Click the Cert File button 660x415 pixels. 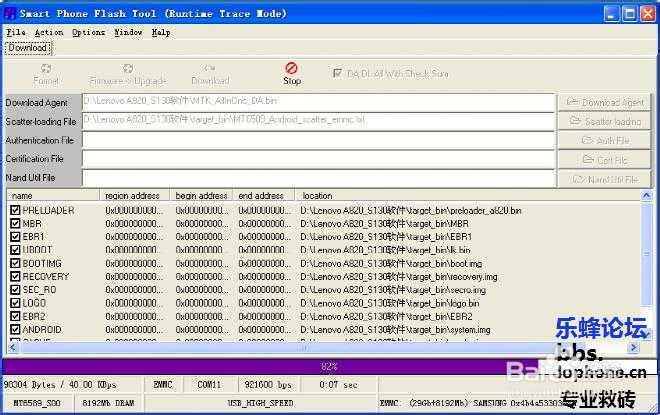click(x=604, y=160)
